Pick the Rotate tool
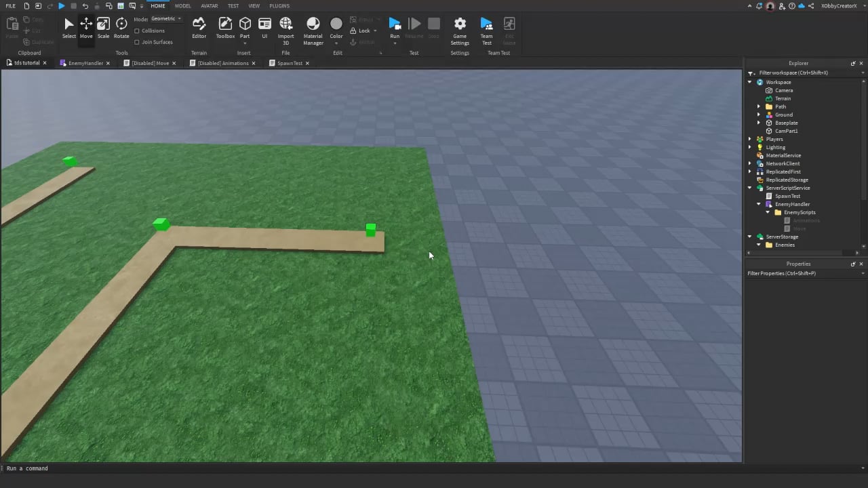The width and height of the screenshot is (868, 488). [121, 28]
